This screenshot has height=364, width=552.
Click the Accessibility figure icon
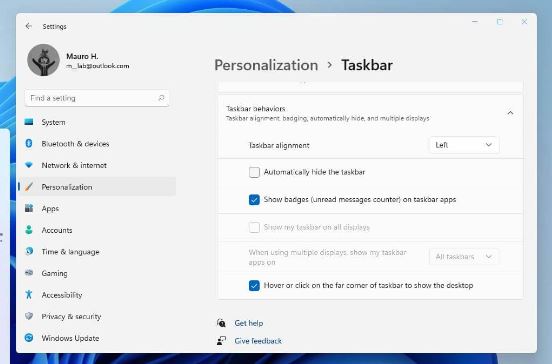pyautogui.click(x=29, y=295)
